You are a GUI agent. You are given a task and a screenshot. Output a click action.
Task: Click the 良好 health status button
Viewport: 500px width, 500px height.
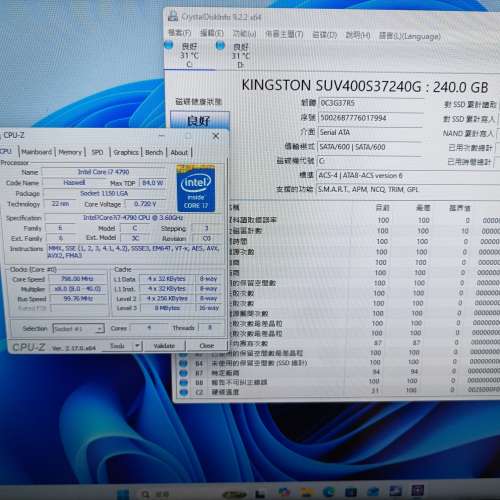click(199, 121)
